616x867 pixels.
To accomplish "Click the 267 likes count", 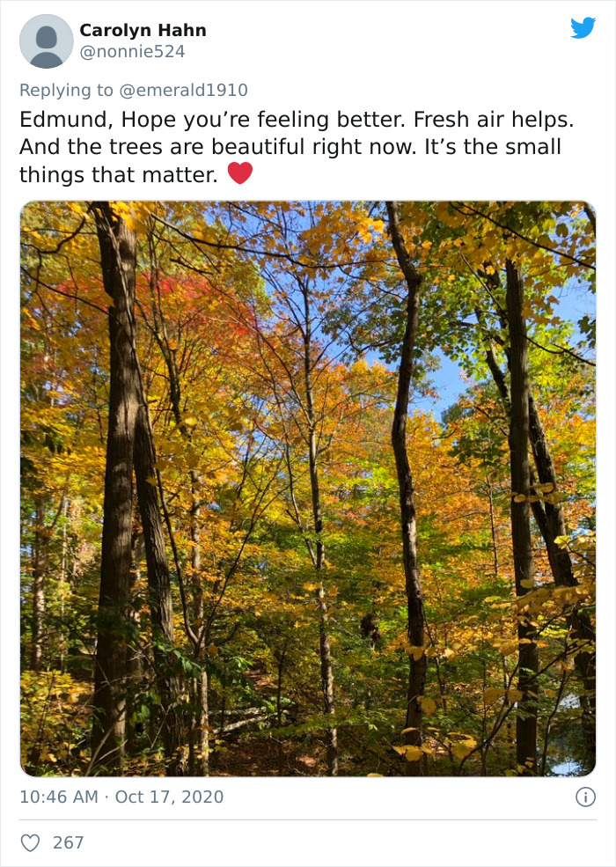I will (68, 842).
